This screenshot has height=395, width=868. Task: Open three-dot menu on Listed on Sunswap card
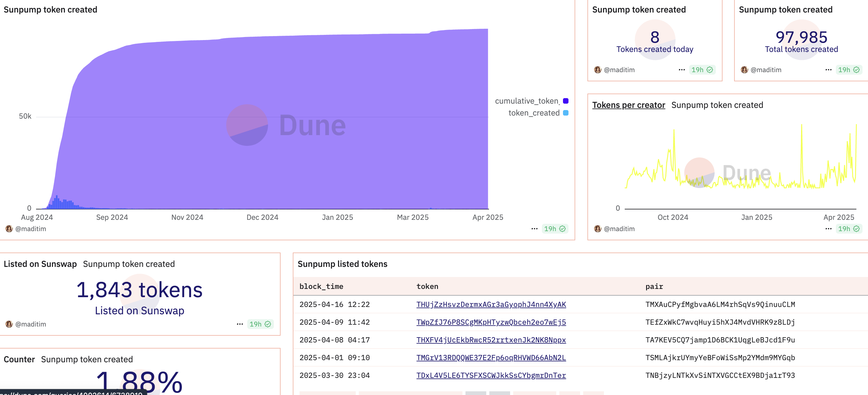tap(240, 324)
